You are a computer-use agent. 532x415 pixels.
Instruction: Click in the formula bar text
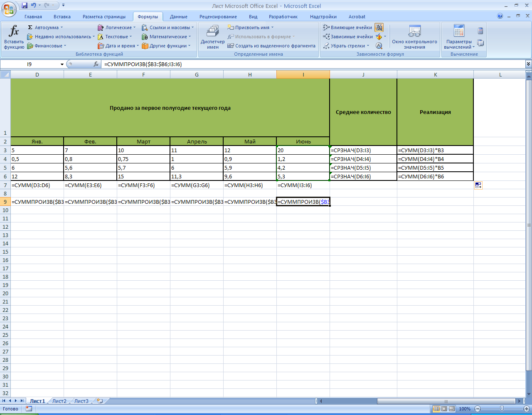tap(314, 64)
